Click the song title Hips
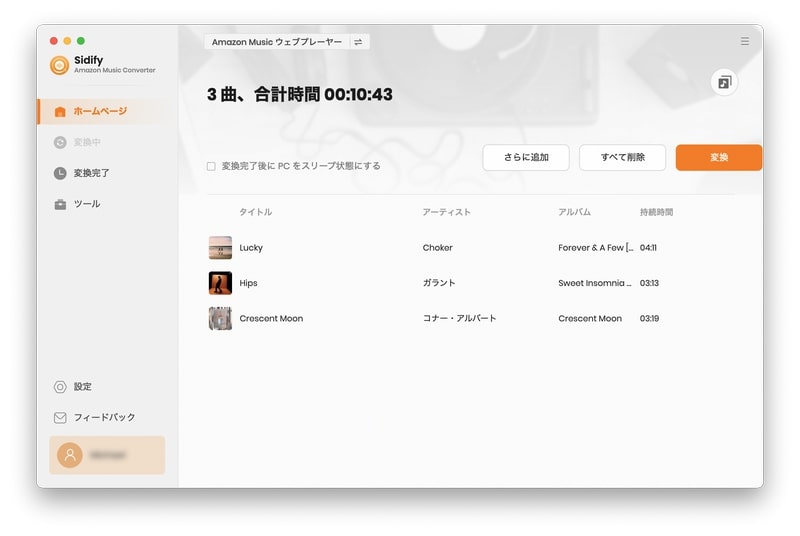This screenshot has width=800, height=536. click(x=248, y=283)
